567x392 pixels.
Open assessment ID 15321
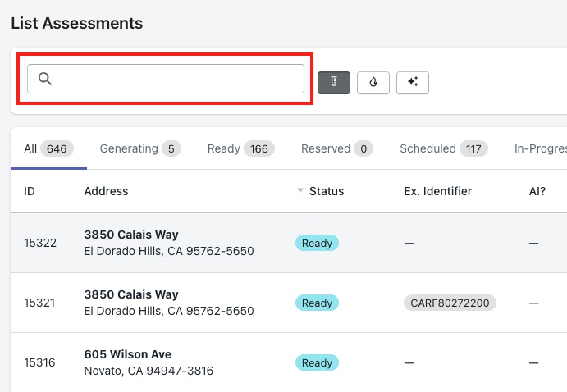click(39, 303)
